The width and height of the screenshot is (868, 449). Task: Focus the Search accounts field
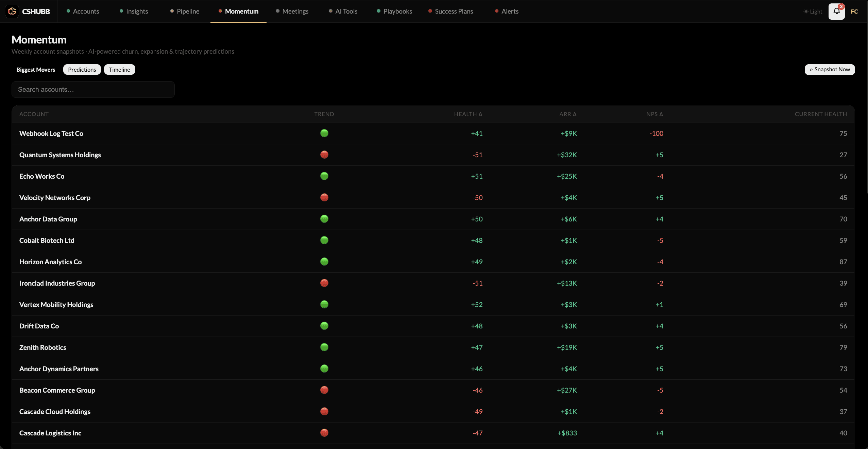coord(93,89)
